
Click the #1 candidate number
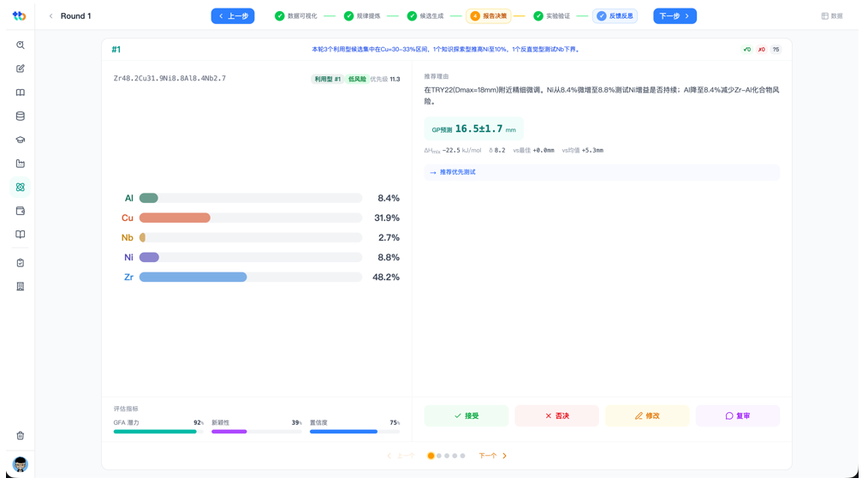coord(116,50)
